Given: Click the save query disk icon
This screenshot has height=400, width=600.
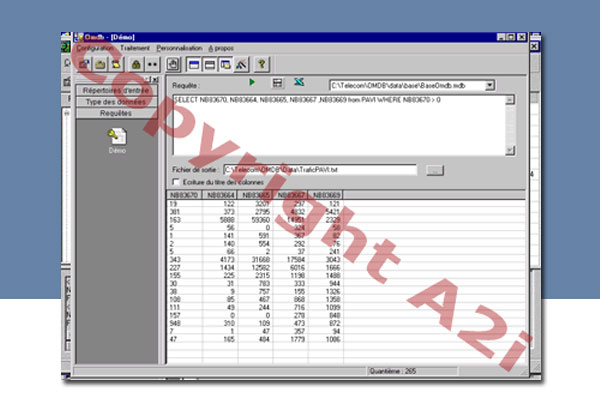Looking at the screenshot, I should (x=277, y=83).
